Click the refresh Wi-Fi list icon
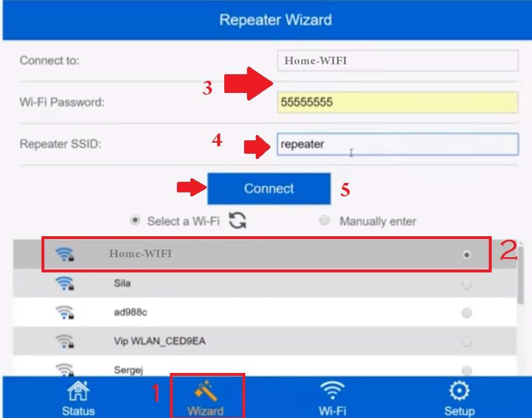The image size is (532, 418). pyautogui.click(x=237, y=221)
